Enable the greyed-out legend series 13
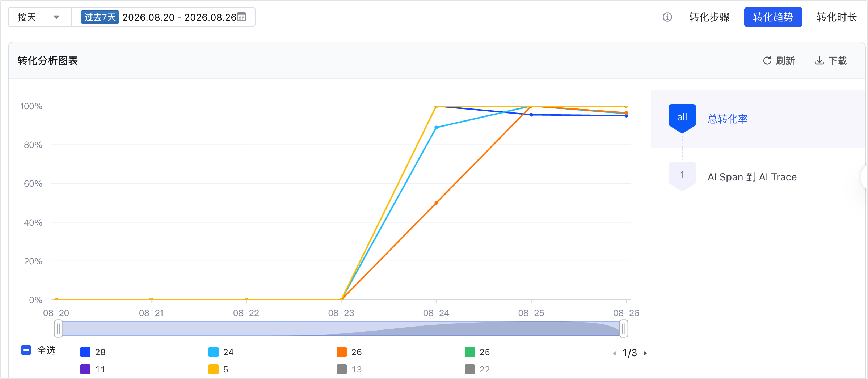 [349, 369]
